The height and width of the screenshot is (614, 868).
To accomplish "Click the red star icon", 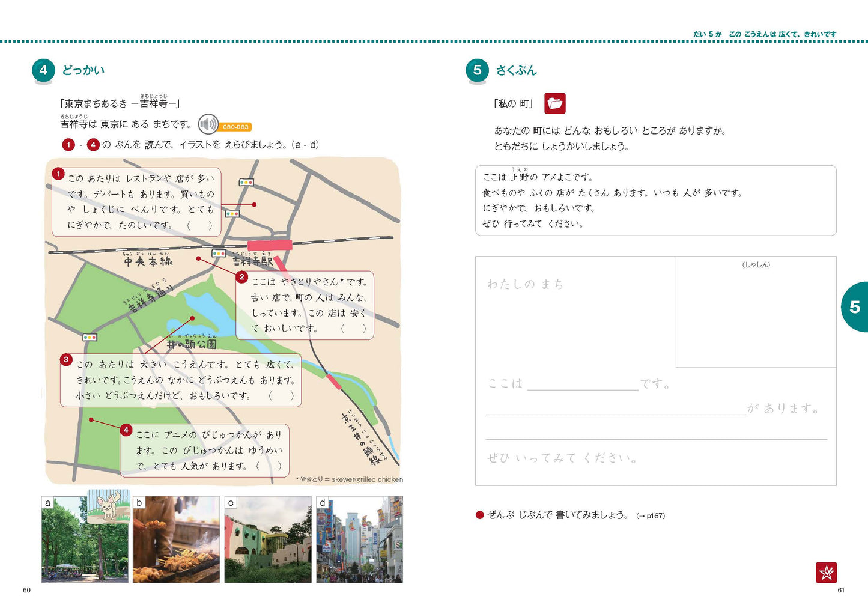I will (826, 573).
